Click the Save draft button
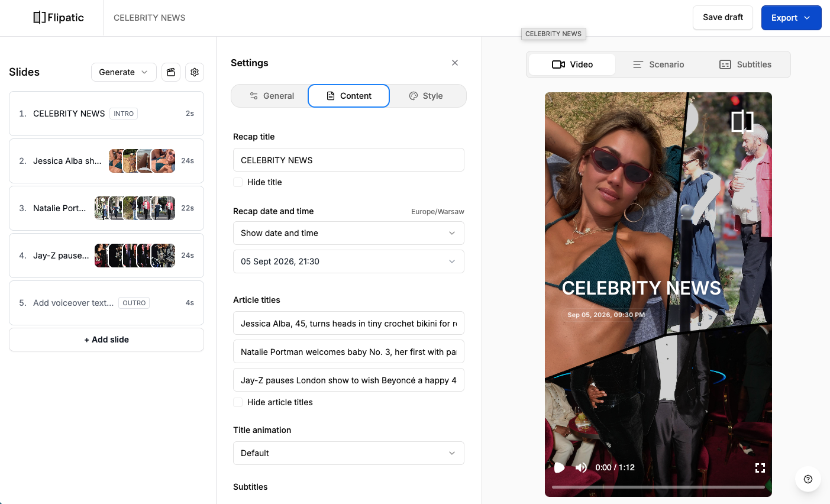Screen dimensions: 830x504 tap(723, 18)
